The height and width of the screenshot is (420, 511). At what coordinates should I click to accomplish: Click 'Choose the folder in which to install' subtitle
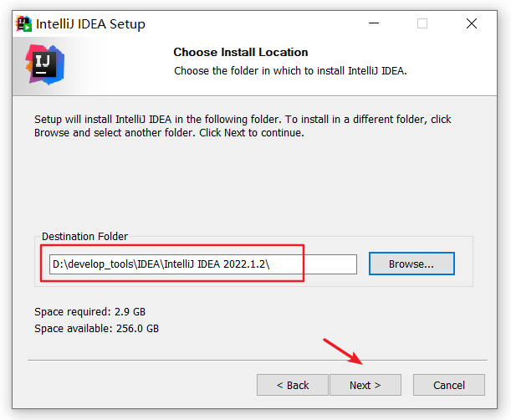click(290, 71)
